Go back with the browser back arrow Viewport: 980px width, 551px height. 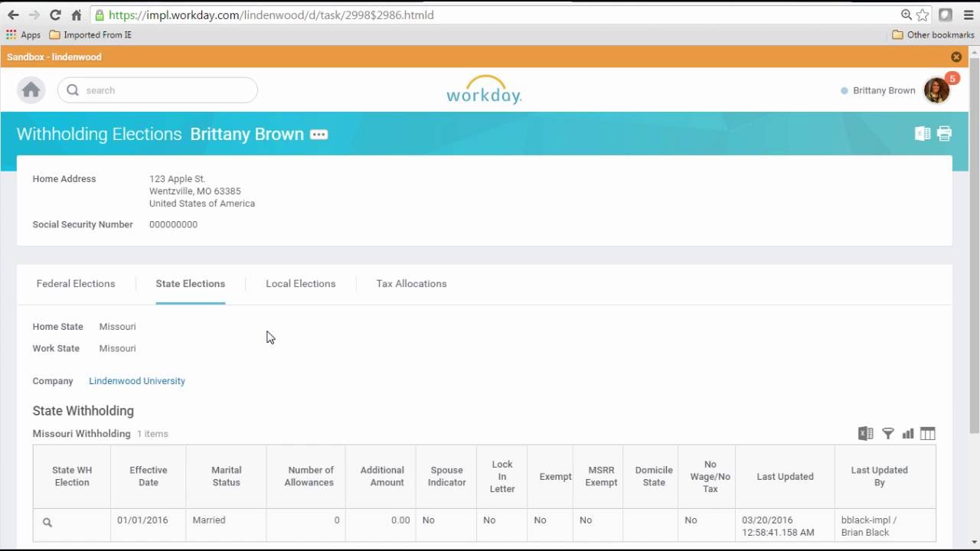click(x=13, y=15)
